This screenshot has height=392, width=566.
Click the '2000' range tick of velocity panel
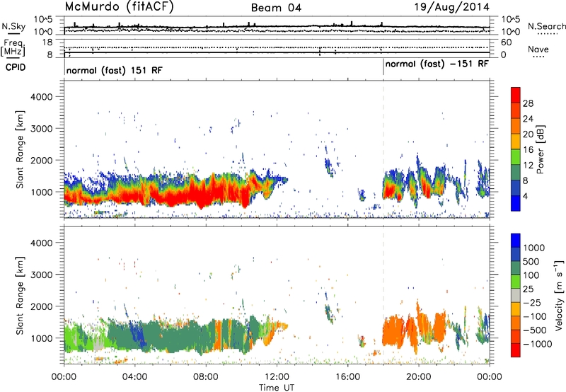(x=41, y=306)
